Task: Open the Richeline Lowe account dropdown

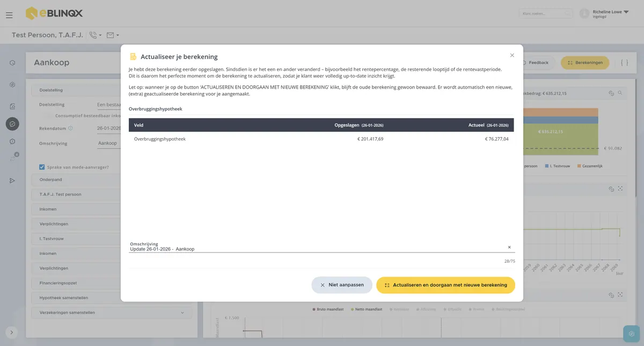Action: [x=611, y=13]
